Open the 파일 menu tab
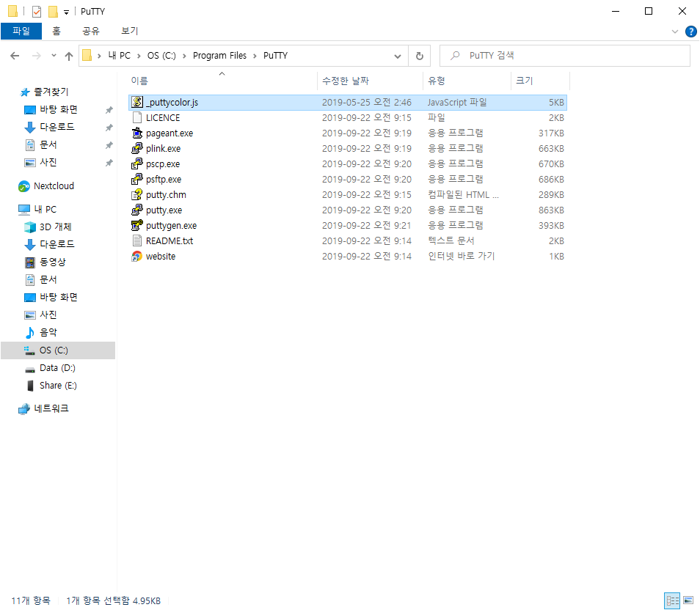The image size is (700, 610). 21,32
